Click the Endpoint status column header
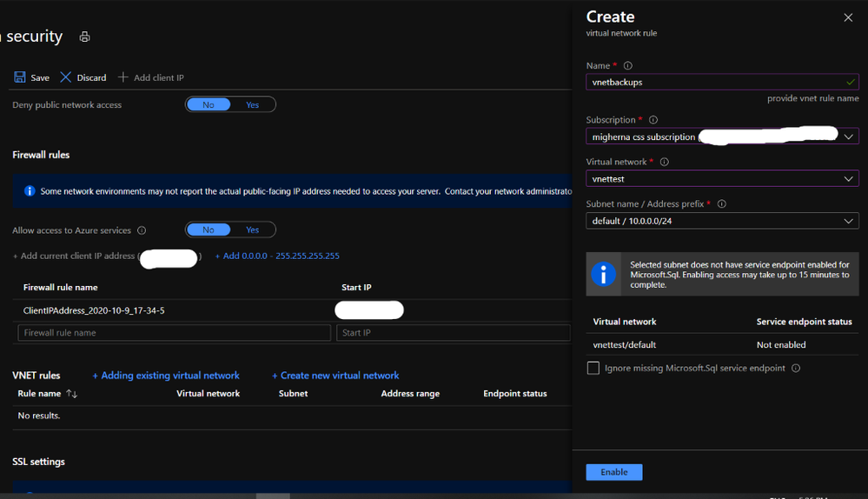The image size is (868, 499). (x=515, y=394)
